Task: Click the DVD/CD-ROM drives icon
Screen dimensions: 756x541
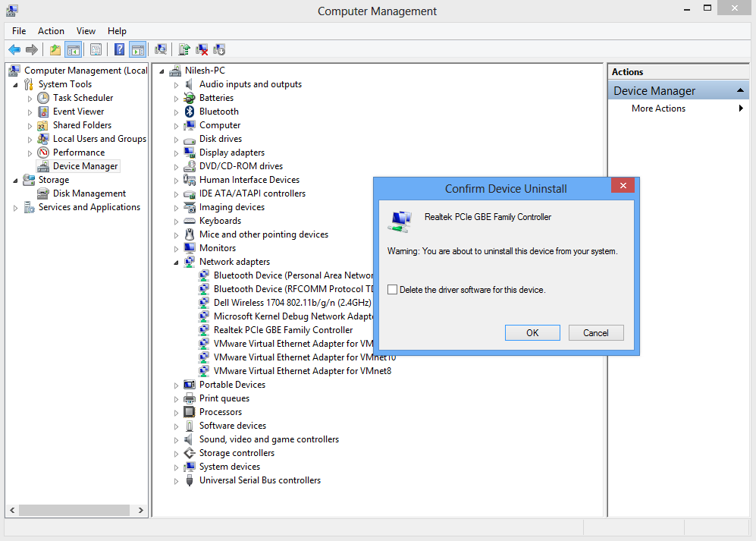Action: [x=190, y=166]
